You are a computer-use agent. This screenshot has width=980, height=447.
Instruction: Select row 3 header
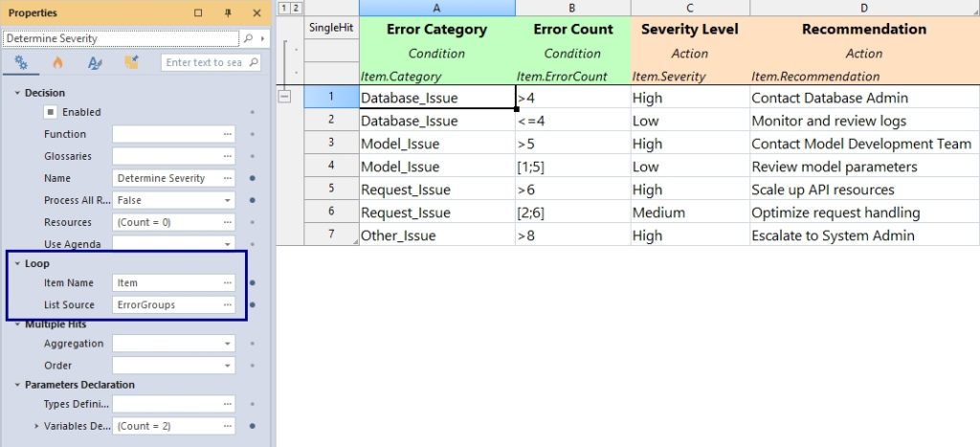point(331,144)
